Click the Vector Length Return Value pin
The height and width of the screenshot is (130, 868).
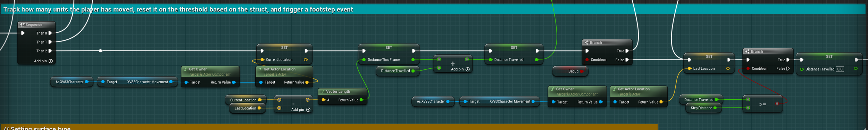pyautogui.click(x=361, y=100)
